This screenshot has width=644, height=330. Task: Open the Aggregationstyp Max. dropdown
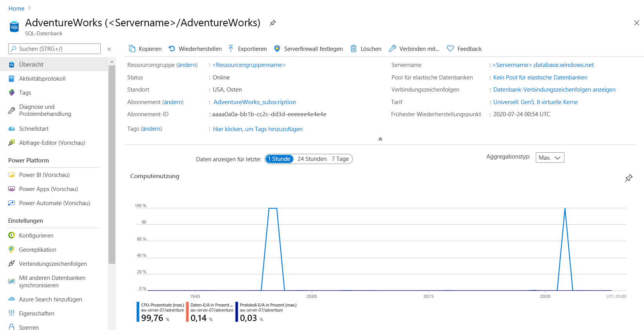550,158
